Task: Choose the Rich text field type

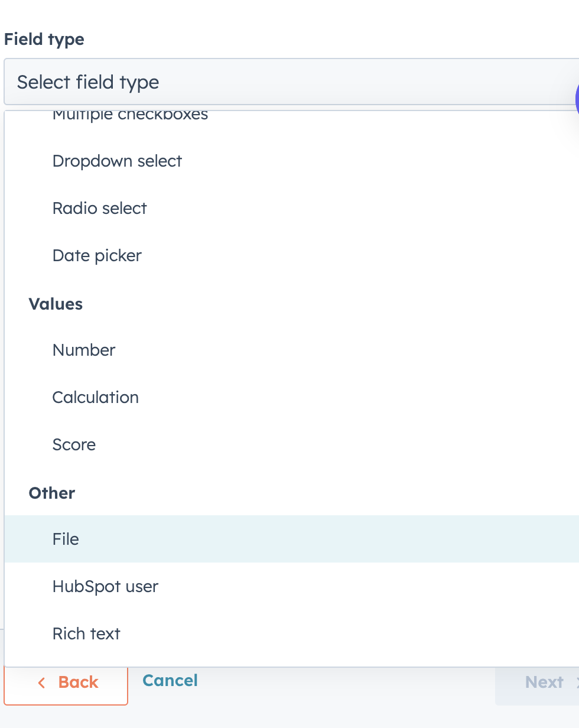Action: click(86, 633)
